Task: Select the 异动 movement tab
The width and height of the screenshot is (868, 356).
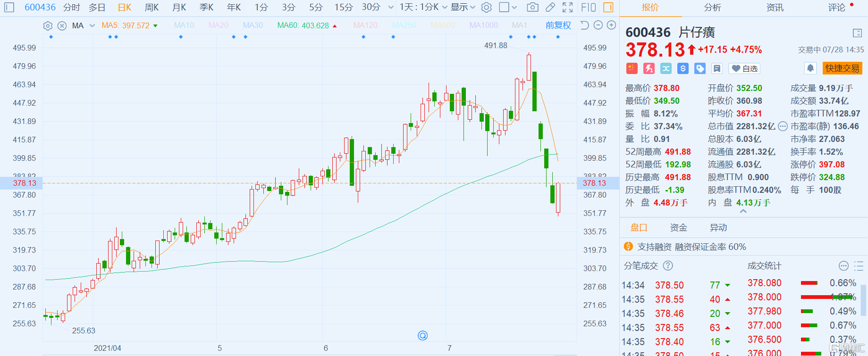Action: click(x=718, y=228)
